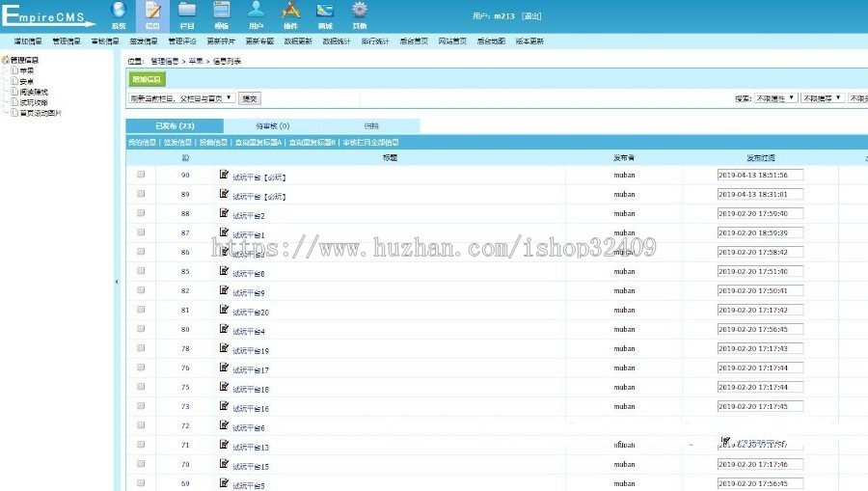
Task: Click publish time field 2019-04-13 18:51:56
Action: pos(760,175)
